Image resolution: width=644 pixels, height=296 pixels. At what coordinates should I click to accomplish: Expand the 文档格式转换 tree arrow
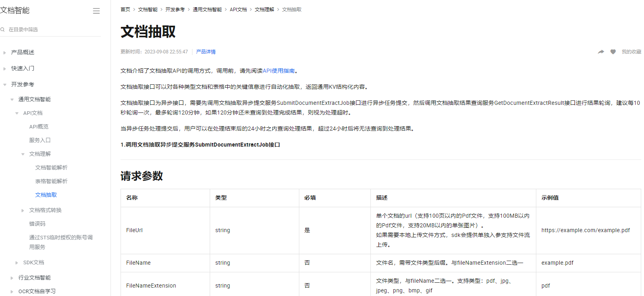point(23,210)
